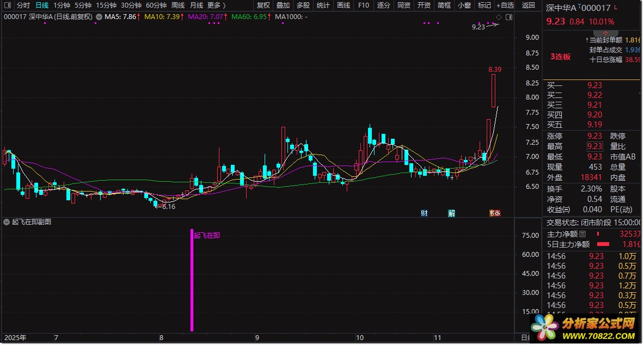
Task: Open 统计 statistics tool
Action: click(x=323, y=5)
